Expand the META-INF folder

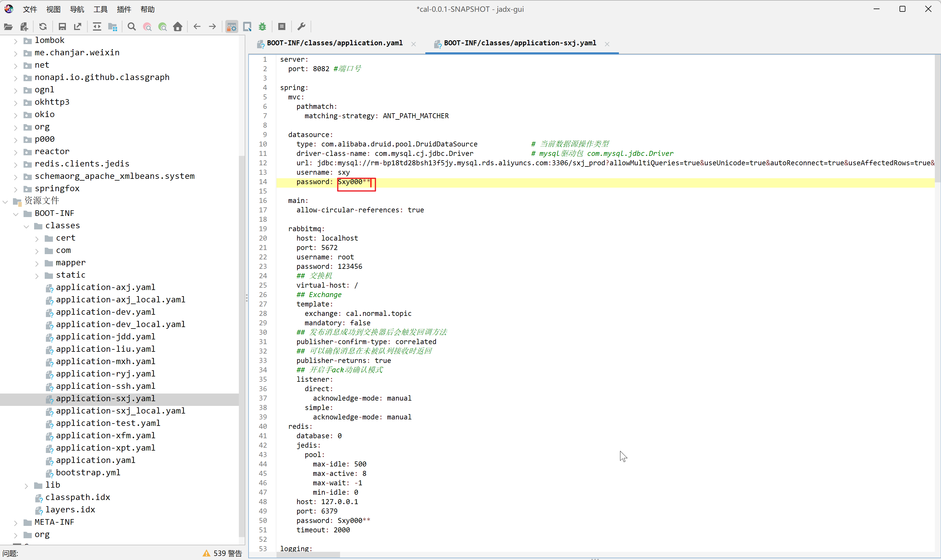click(x=16, y=523)
